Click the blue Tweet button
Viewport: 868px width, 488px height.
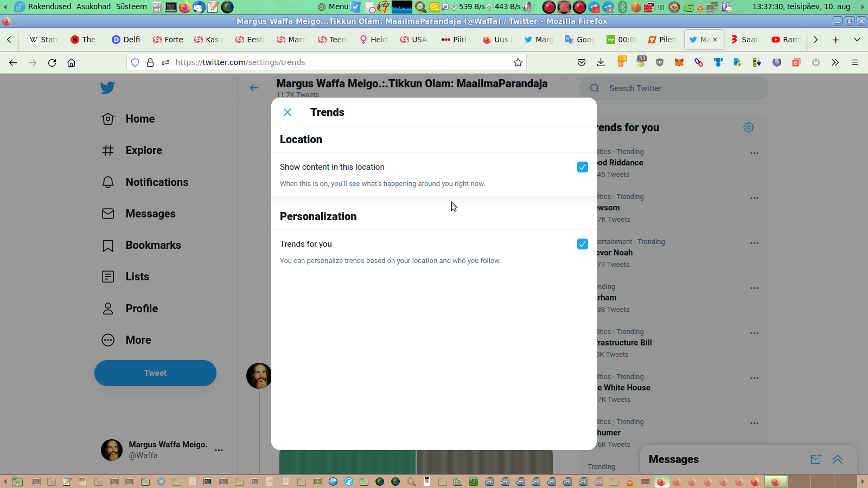155,373
